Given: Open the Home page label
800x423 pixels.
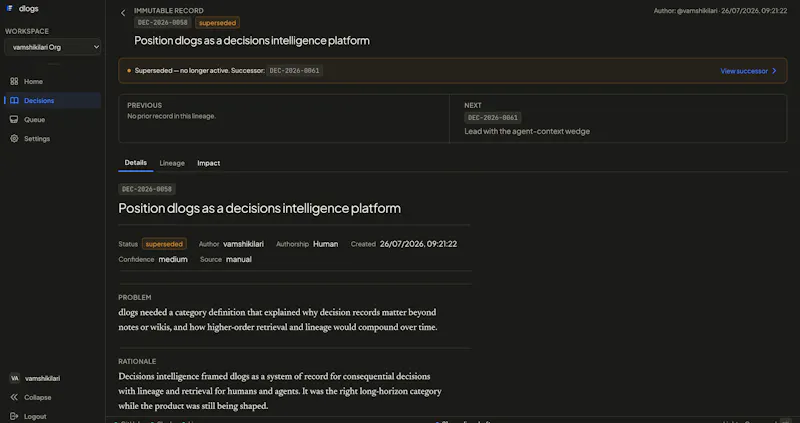Looking at the screenshot, I should tap(33, 82).
